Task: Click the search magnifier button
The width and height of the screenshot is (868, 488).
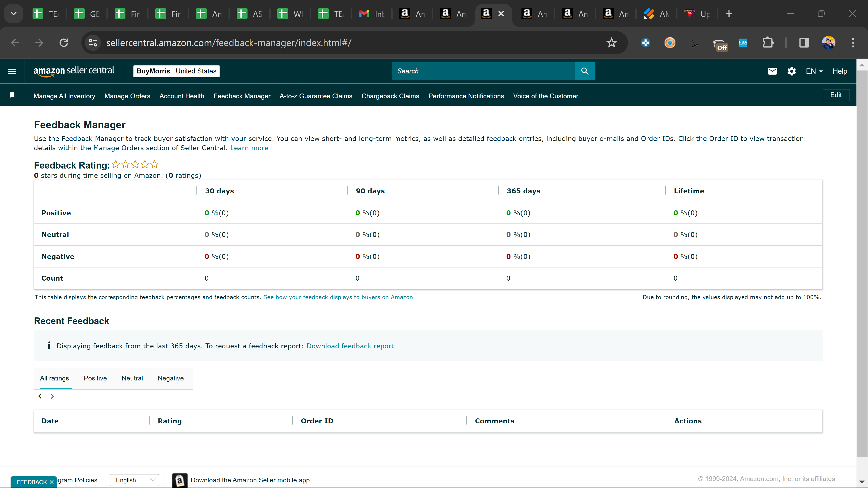Action: (585, 71)
